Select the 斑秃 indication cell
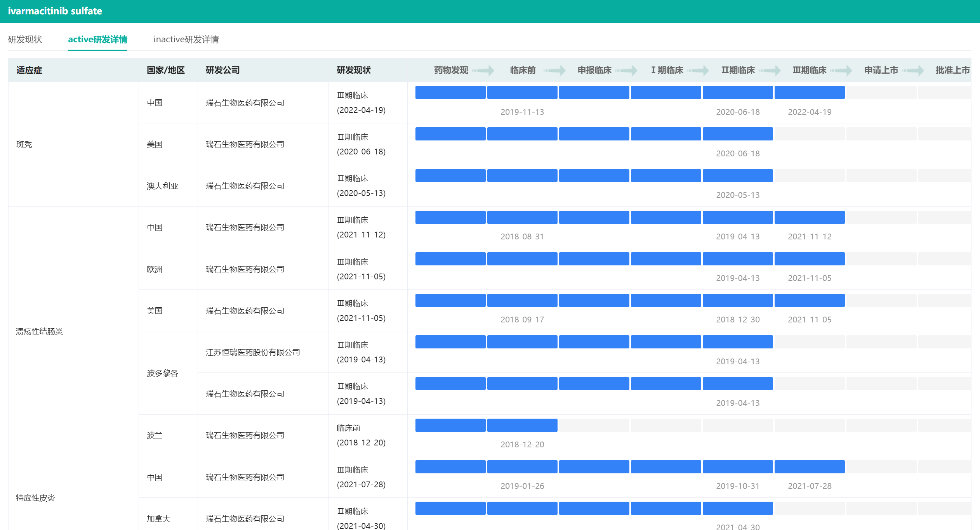Image resolution: width=980 pixels, height=530 pixels. 24,144
